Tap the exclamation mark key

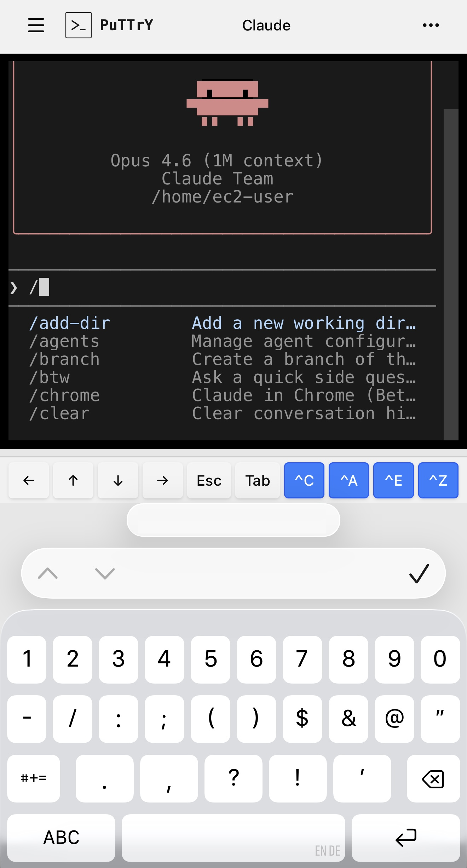[x=298, y=778]
